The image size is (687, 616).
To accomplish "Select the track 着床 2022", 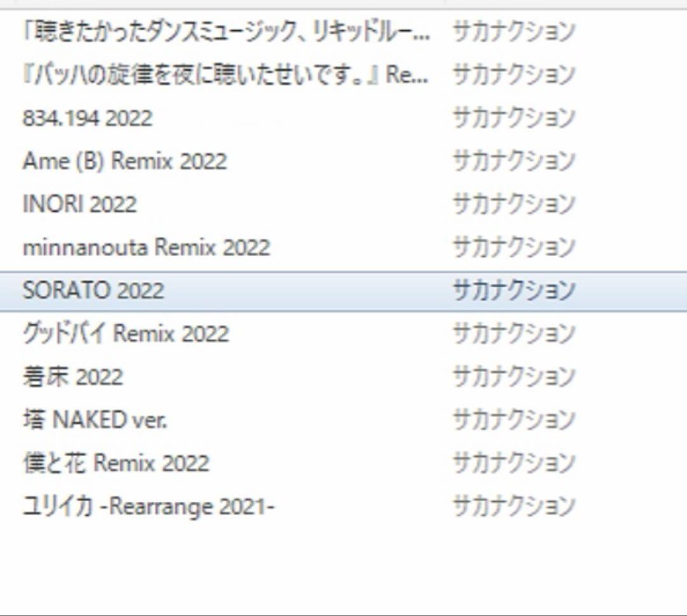I will point(73,377).
